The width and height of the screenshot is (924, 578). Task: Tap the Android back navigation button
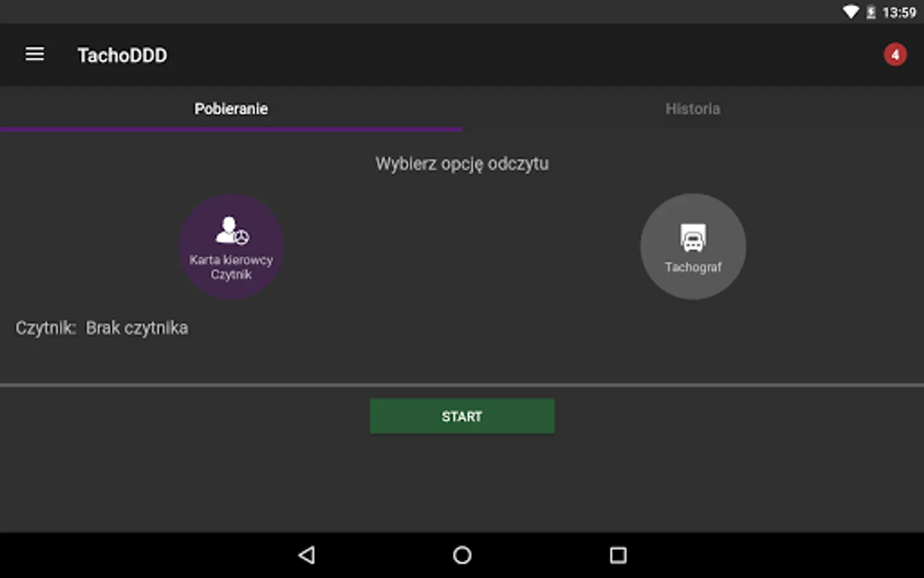[307, 555]
